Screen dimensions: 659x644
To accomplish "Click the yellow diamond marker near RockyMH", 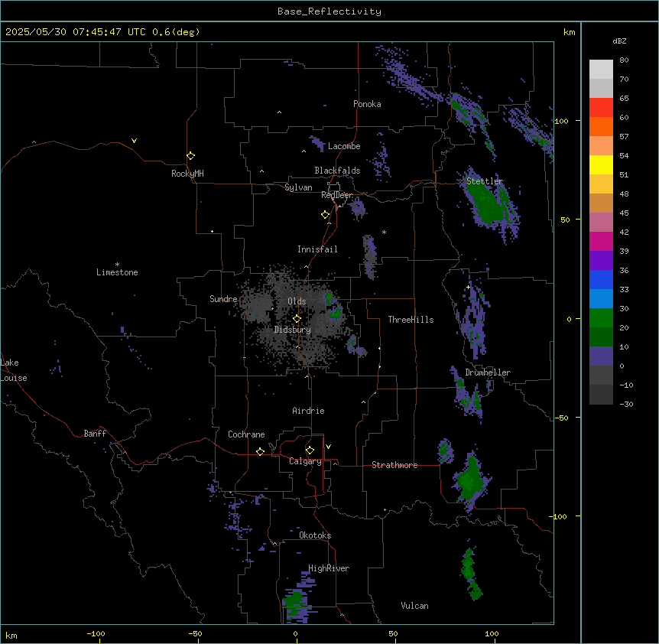I will [x=191, y=156].
